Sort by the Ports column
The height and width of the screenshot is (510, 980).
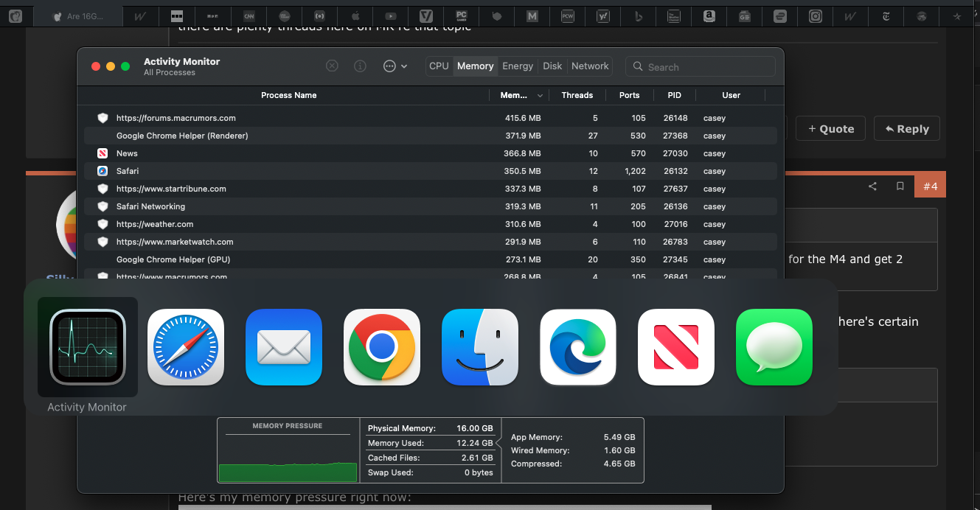(x=630, y=95)
